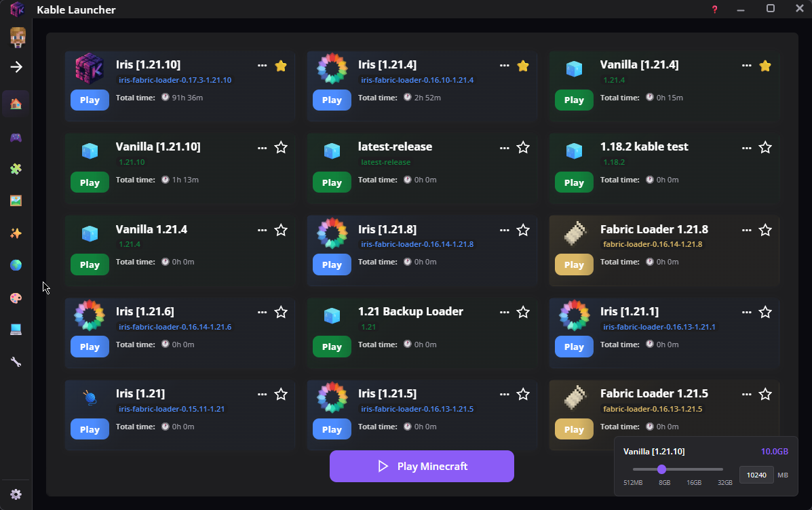This screenshot has height=510, width=812.
Task: Open options menu for 1.21 Backup Loader
Action: click(x=504, y=312)
